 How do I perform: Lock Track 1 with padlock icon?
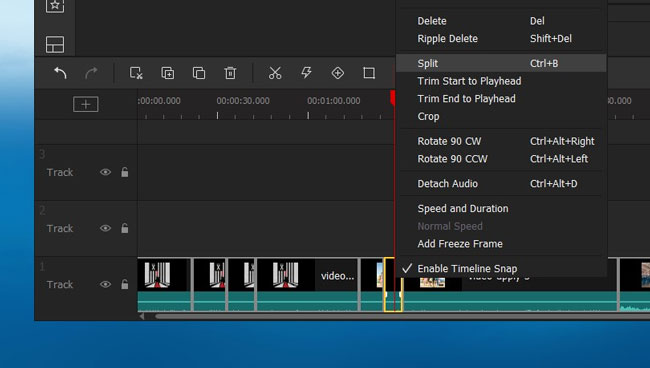[x=124, y=284]
